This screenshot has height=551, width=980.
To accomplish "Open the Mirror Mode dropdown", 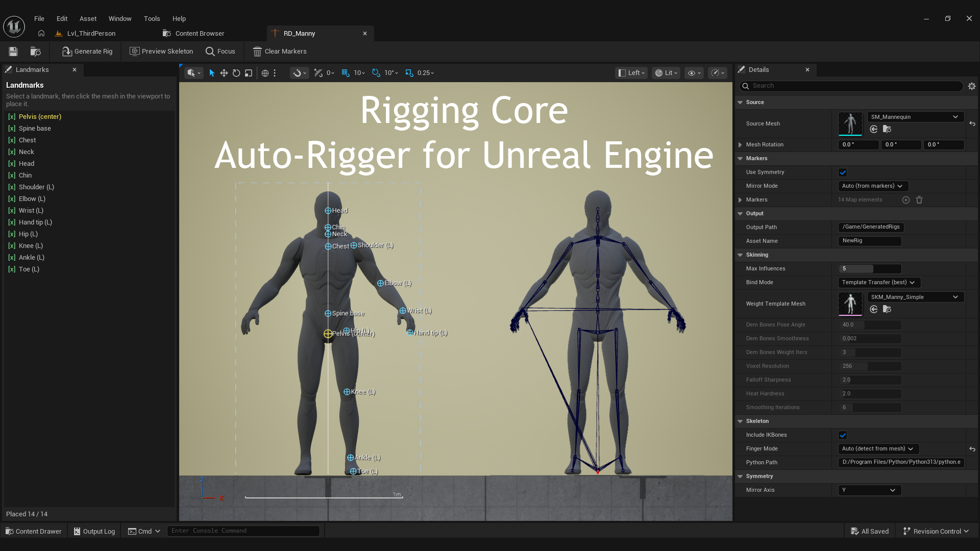I will (873, 186).
